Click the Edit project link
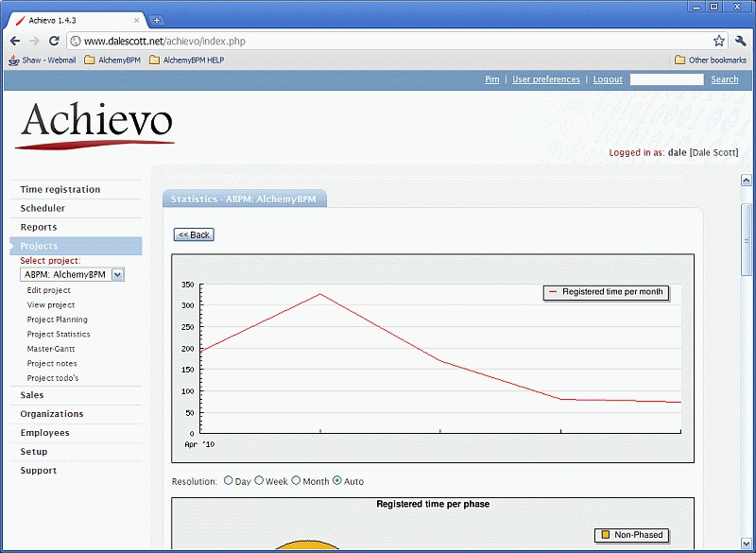This screenshot has width=756, height=553. tap(49, 290)
